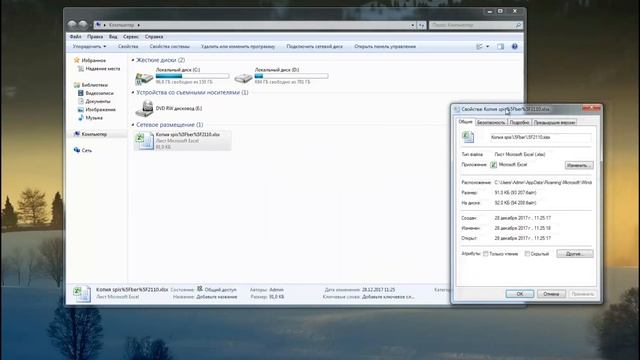Toggle the preview pane icon in toolbar
This screenshot has width=640, height=360.
point(501,47)
